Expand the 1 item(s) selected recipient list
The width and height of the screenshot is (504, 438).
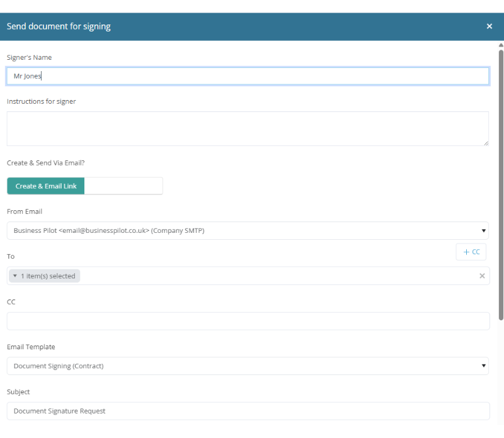pyautogui.click(x=45, y=276)
